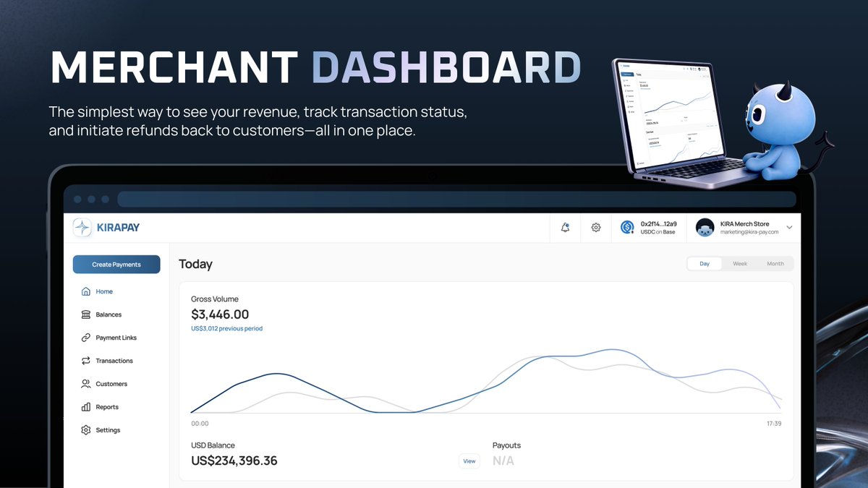The width and height of the screenshot is (868, 488).
Task: Click the USDC on Base label
Action: 658,232
